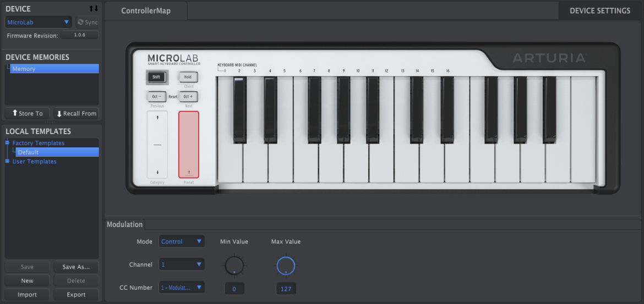Expand the User Templates tree node
Image resolution: width=644 pixels, height=304 pixels.
coord(7,161)
